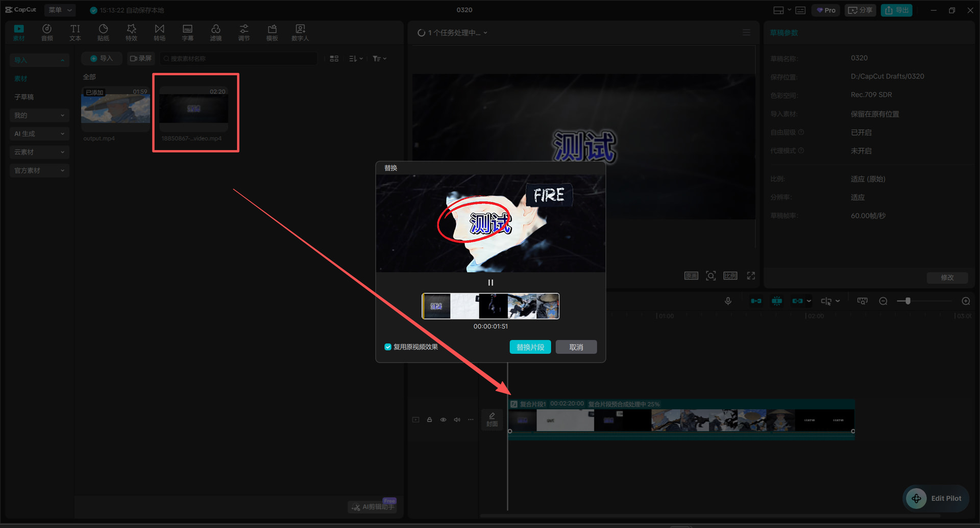The image size is (980, 528).
Task: Select the 子草稿 sidebar item
Action: pos(24,97)
